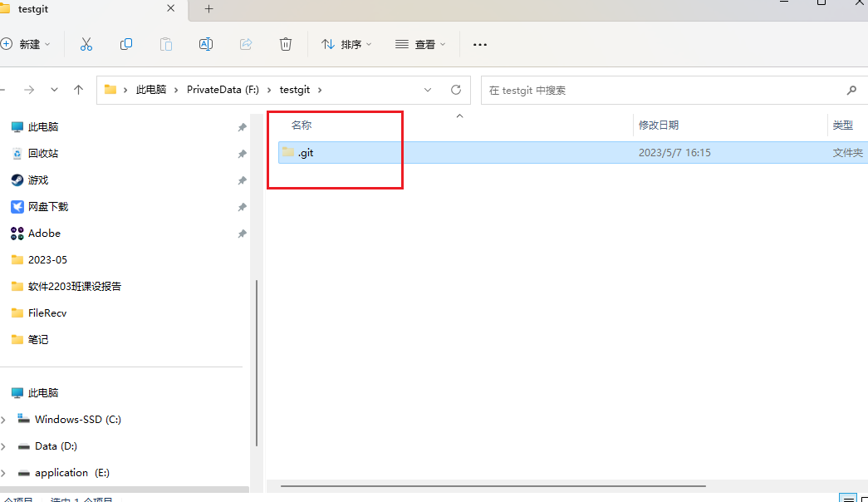Open the 2023-05 folder in sidebar

tap(47, 260)
